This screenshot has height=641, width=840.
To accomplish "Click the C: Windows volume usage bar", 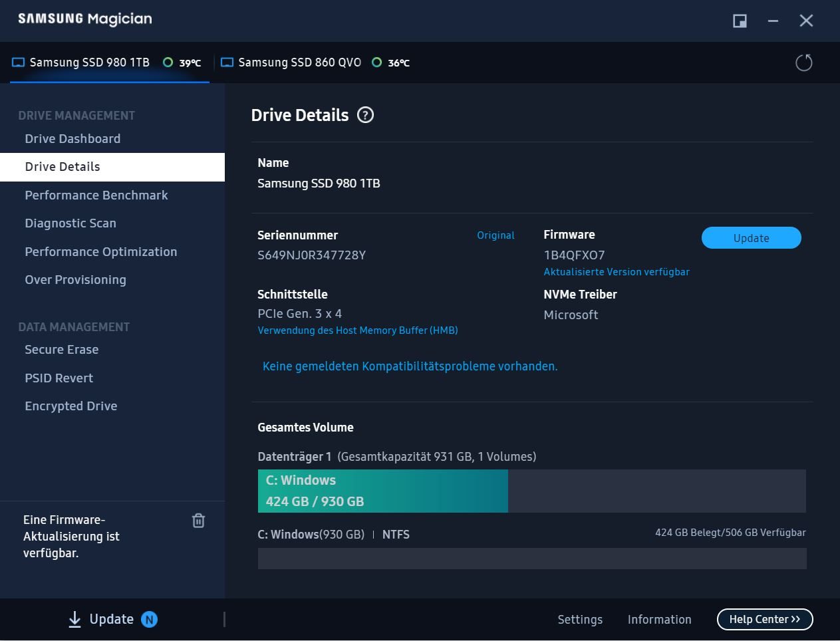I will [x=382, y=491].
